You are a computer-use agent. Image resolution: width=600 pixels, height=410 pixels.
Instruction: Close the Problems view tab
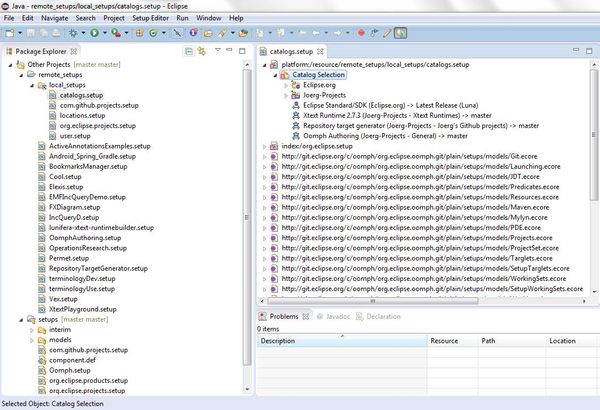pyautogui.click(x=305, y=317)
